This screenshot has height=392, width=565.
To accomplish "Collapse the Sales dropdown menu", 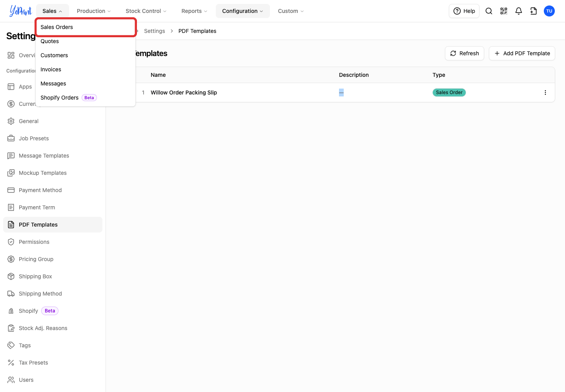I will (52, 11).
